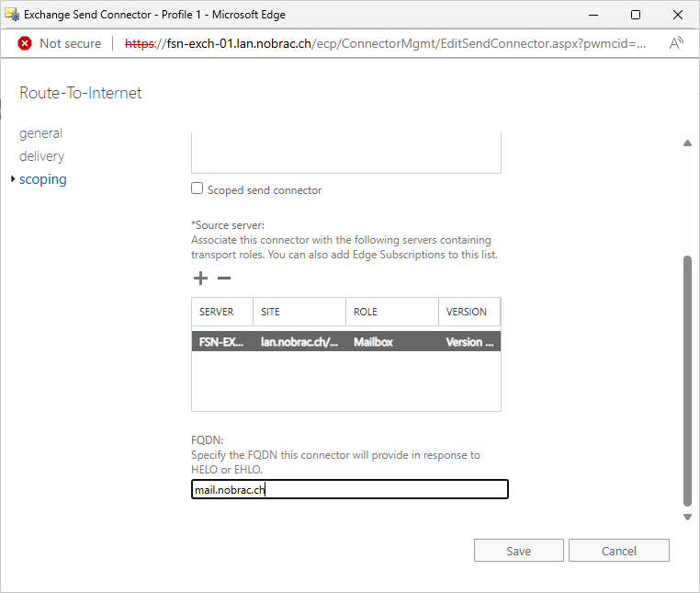Select the scoping section
The height and width of the screenshot is (593, 700).
pyautogui.click(x=43, y=179)
